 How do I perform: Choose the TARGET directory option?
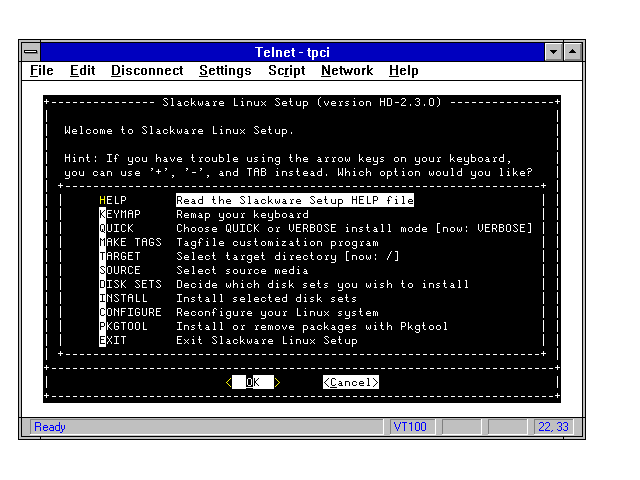120,256
